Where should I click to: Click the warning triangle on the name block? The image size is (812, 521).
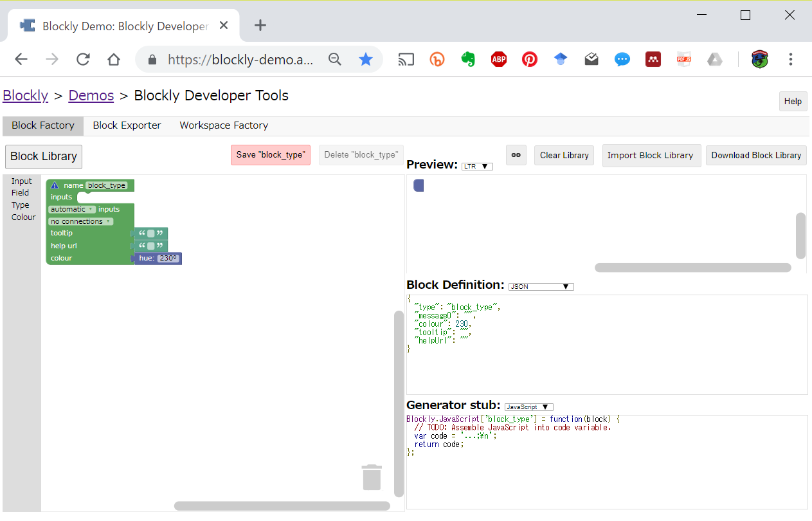coord(54,184)
